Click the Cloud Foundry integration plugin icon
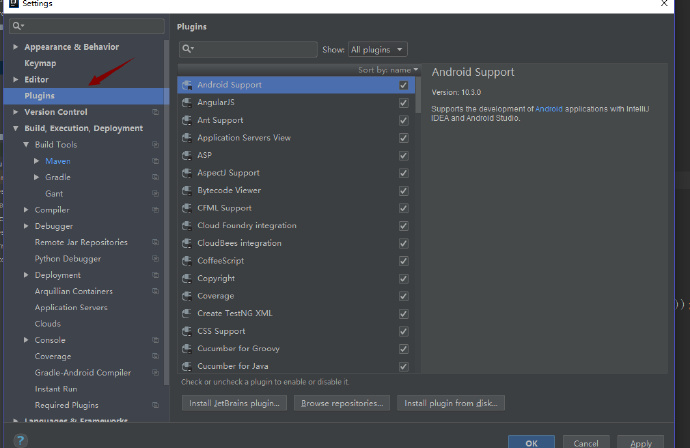This screenshot has width=690, height=448. point(187,226)
